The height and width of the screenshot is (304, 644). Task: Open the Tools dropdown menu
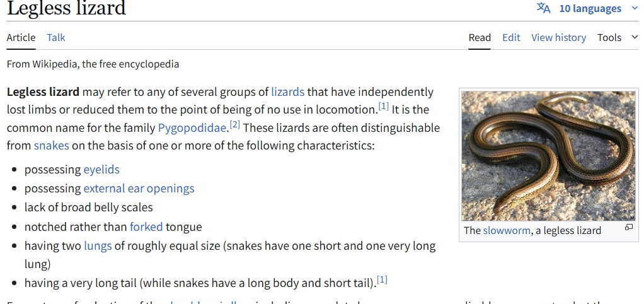pos(609,37)
